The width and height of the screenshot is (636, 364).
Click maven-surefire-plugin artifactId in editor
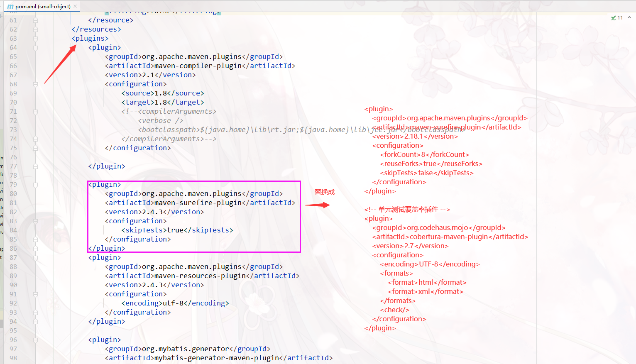coord(198,203)
